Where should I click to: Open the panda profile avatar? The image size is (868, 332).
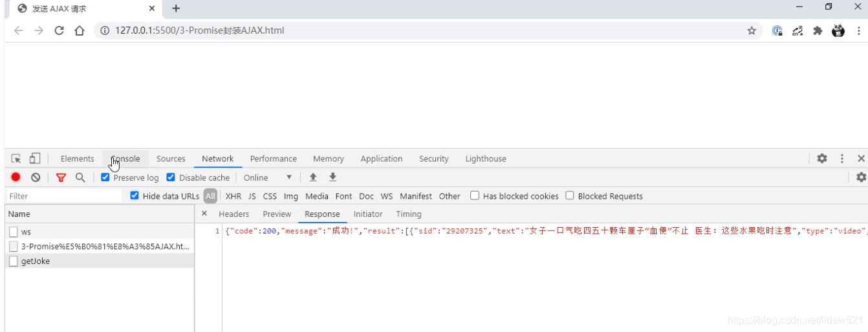click(838, 30)
